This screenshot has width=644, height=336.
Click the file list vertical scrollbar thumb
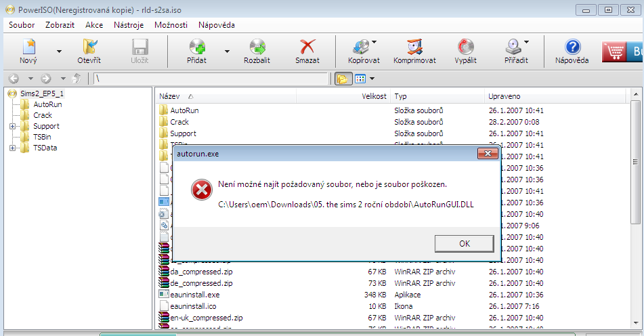pyautogui.click(x=635, y=162)
